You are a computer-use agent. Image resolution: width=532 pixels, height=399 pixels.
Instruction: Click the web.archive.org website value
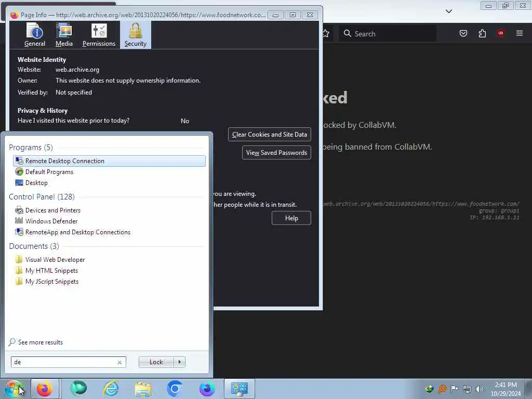[77, 70]
